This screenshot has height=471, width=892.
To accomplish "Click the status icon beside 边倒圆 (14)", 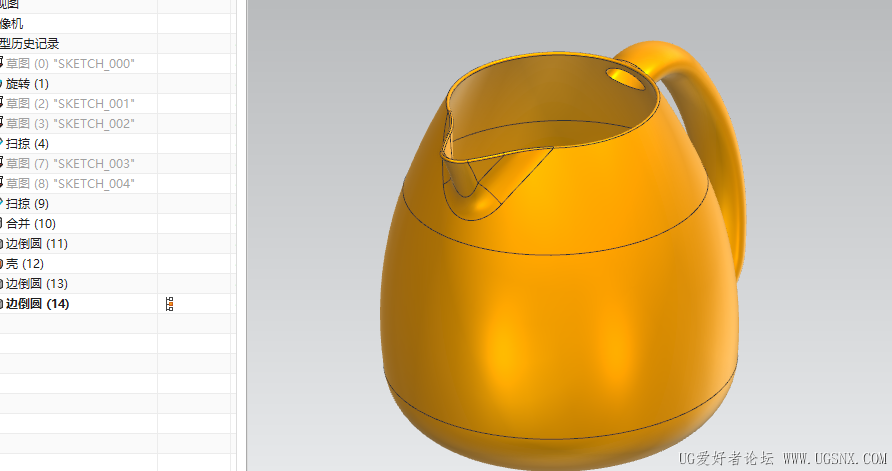I will click(x=170, y=304).
